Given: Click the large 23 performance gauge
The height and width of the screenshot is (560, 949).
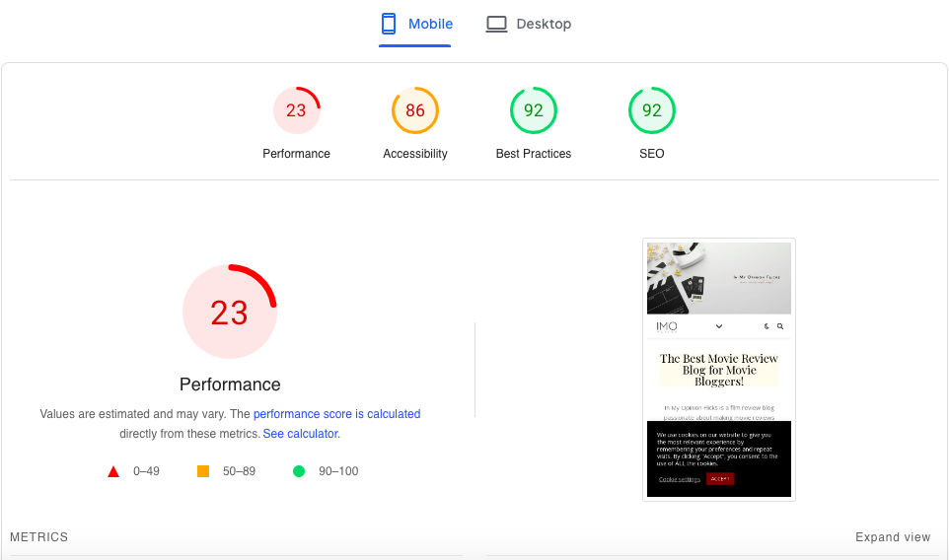Looking at the screenshot, I should (x=230, y=312).
